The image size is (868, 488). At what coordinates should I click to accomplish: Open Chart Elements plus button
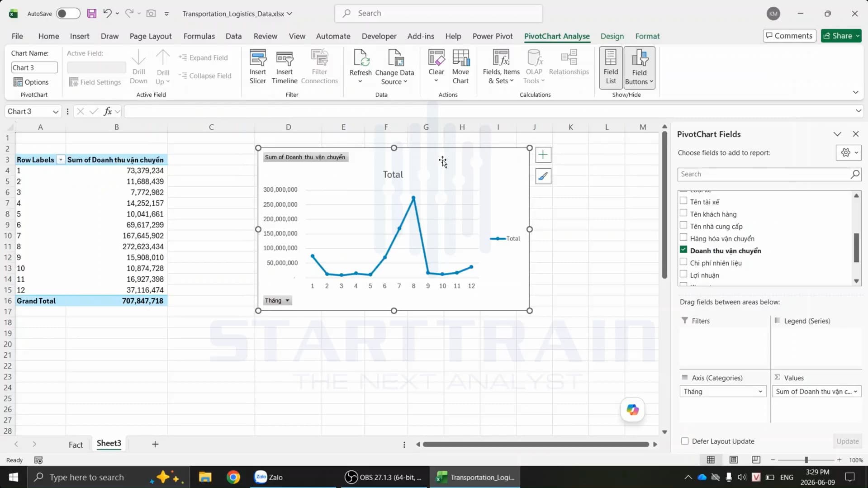[x=543, y=155]
